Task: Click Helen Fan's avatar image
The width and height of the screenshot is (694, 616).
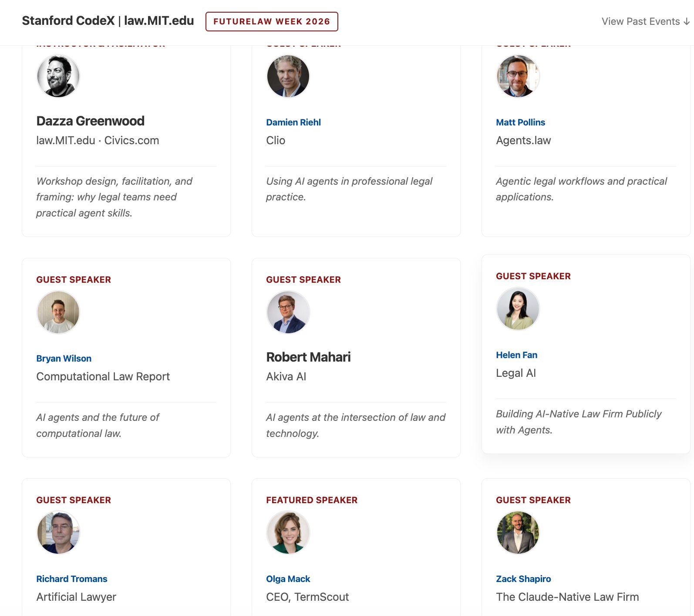Action: (x=518, y=309)
